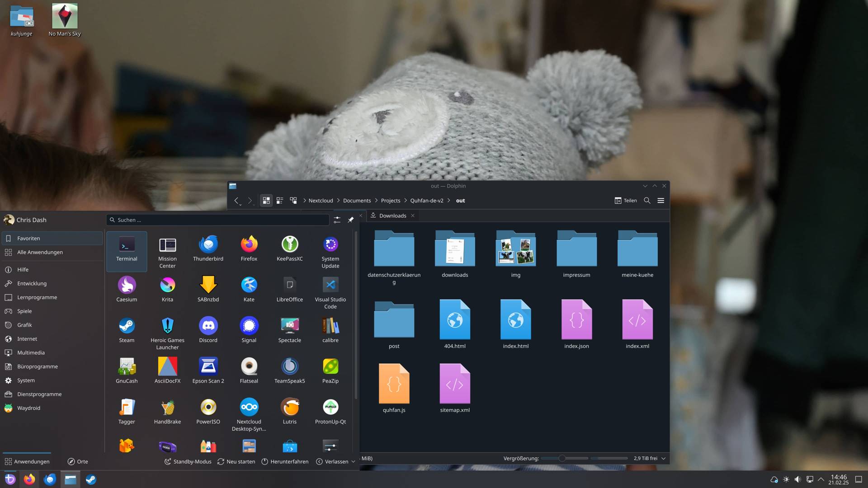
Task: Expand path chevron after Documents
Action: (376, 200)
